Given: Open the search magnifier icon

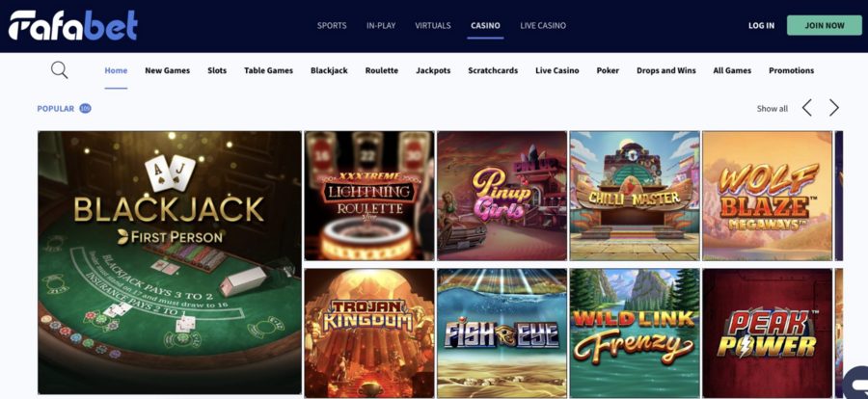Looking at the screenshot, I should (x=59, y=70).
